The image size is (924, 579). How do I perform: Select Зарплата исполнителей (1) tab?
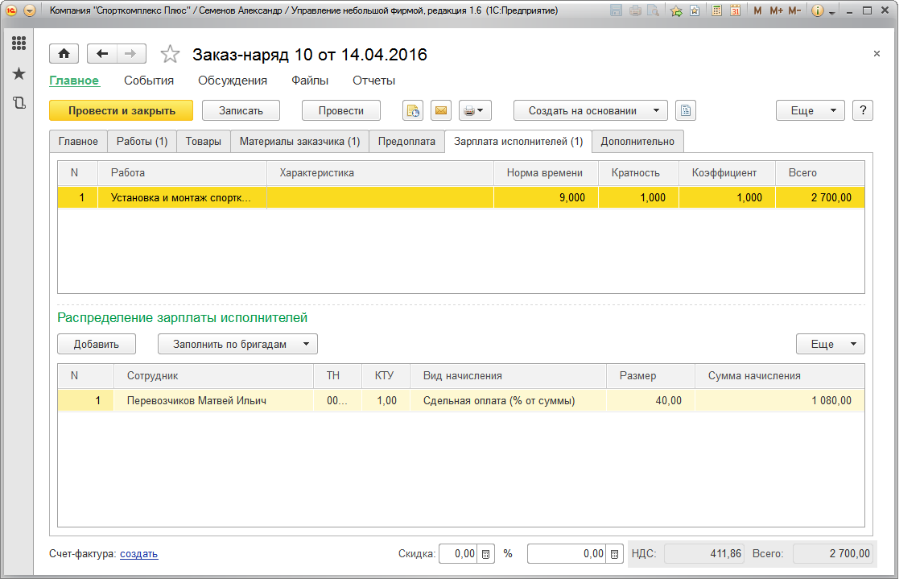[x=518, y=142]
